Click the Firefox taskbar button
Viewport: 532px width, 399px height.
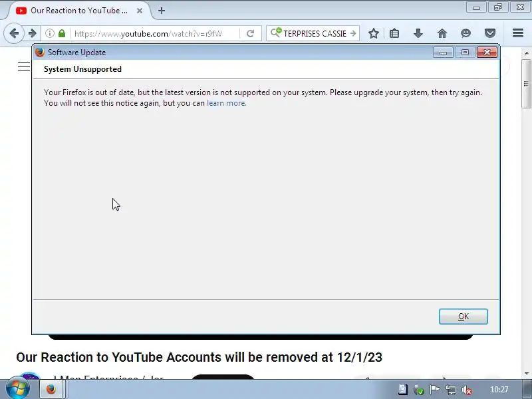click(x=51, y=389)
